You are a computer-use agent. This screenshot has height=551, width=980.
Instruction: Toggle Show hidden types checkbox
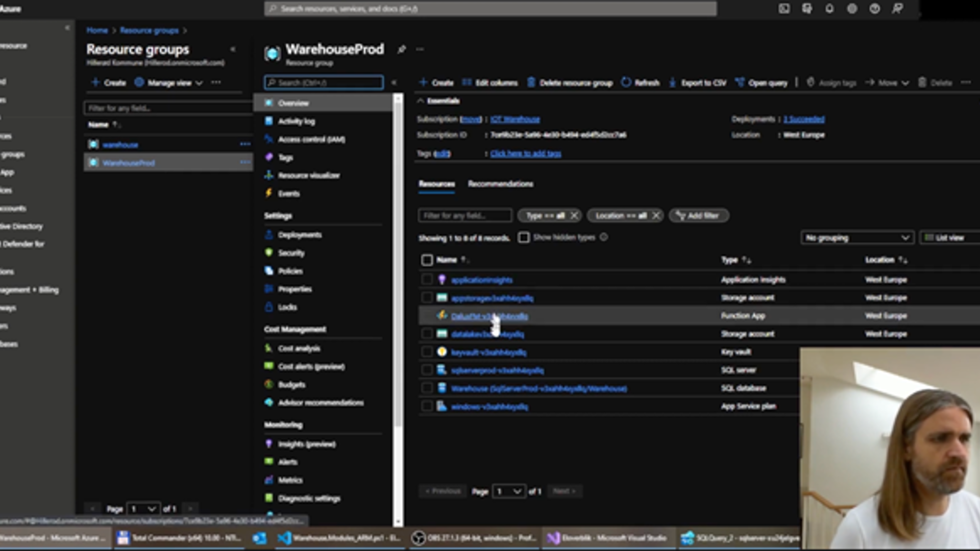point(524,237)
